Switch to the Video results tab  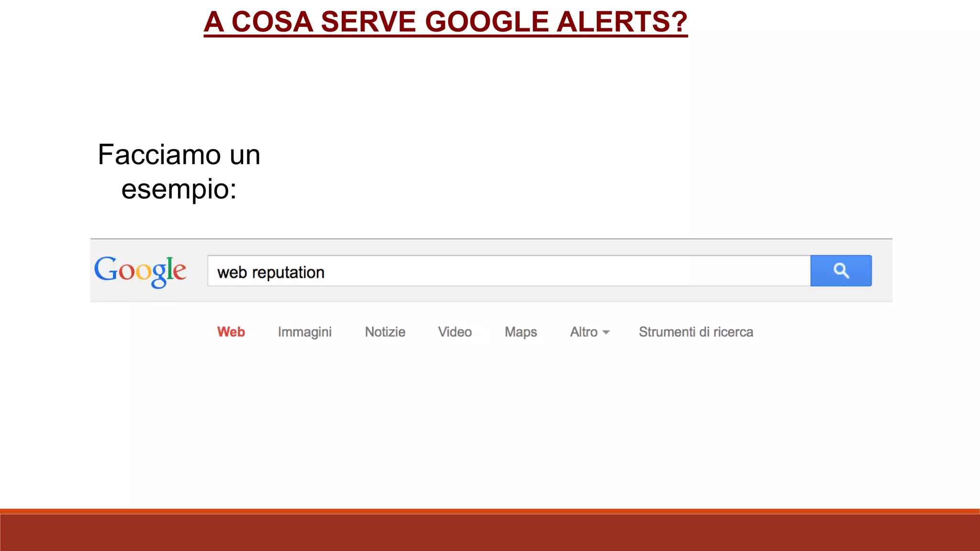455,332
